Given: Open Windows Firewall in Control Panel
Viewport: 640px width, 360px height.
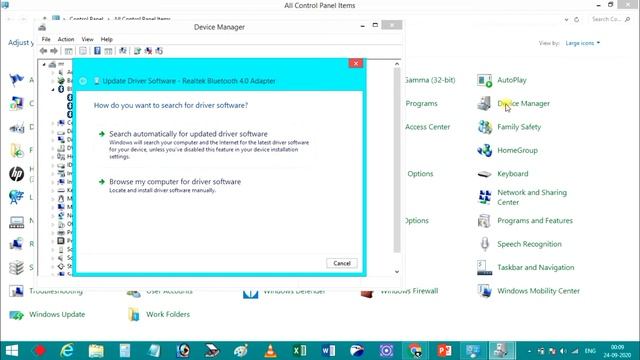Looking at the screenshot, I should pos(409,291).
